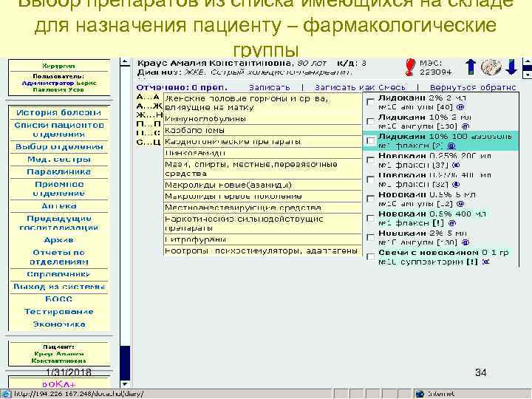Image resolution: width=532 pixels, height=399 pixels.
Task: Click the Записать link
Action: point(270,87)
